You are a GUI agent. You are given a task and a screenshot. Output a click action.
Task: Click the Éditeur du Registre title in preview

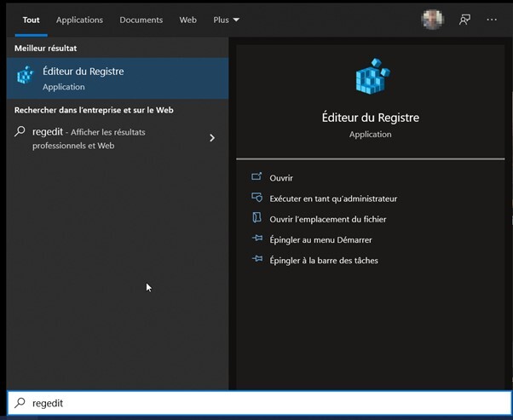click(371, 118)
